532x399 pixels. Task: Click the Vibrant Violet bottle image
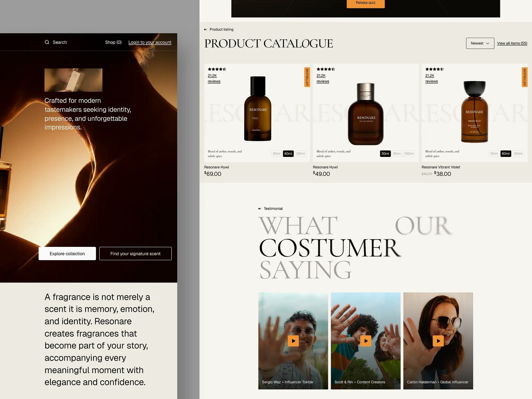pos(474,112)
